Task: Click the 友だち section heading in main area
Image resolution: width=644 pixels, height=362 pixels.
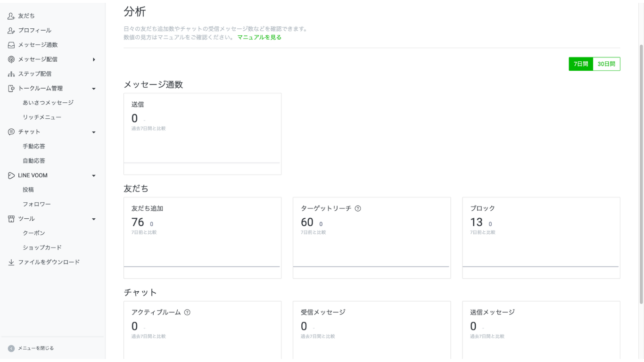Action: tap(136, 189)
